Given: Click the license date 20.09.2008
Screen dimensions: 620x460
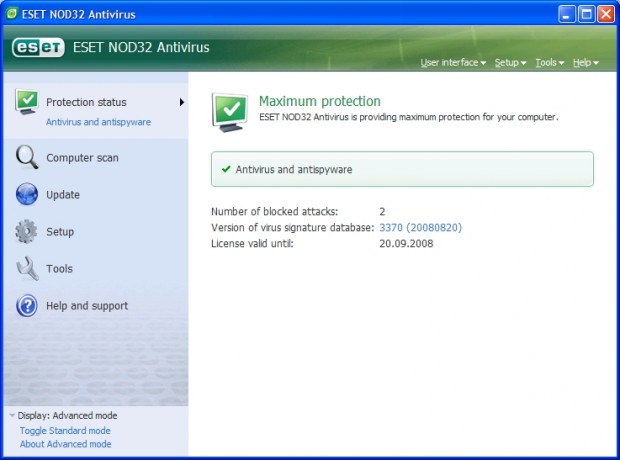Looking at the screenshot, I should click(406, 243).
